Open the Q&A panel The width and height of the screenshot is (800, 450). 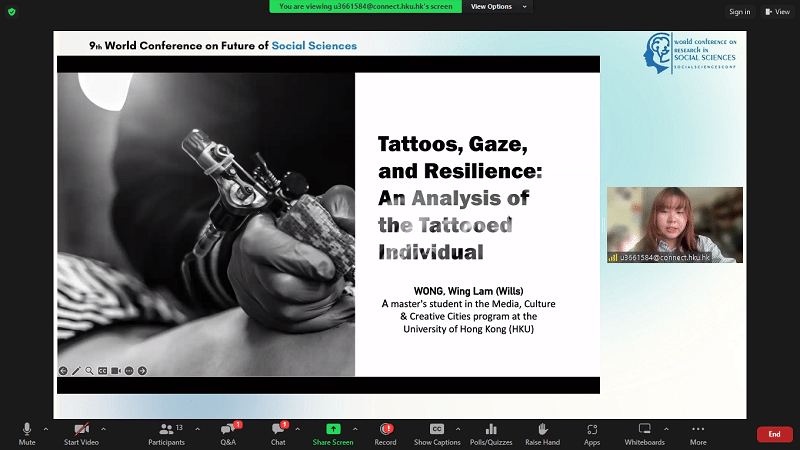[x=228, y=432]
